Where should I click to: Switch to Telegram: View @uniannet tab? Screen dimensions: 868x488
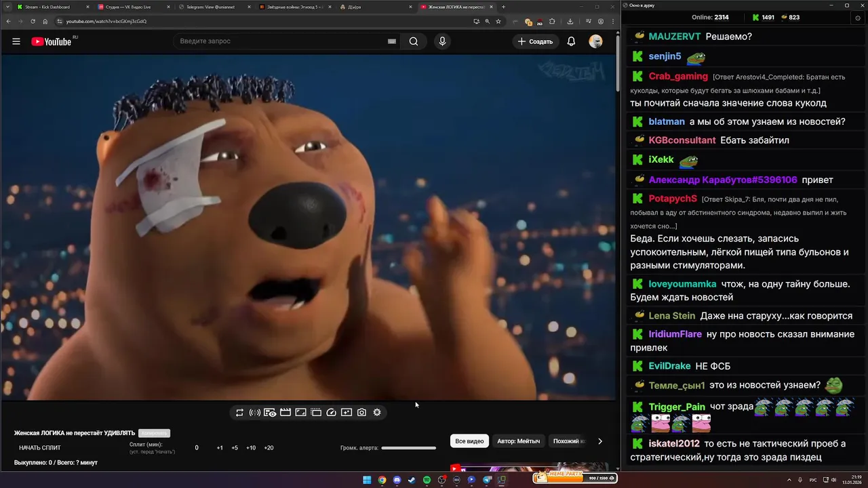[214, 7]
